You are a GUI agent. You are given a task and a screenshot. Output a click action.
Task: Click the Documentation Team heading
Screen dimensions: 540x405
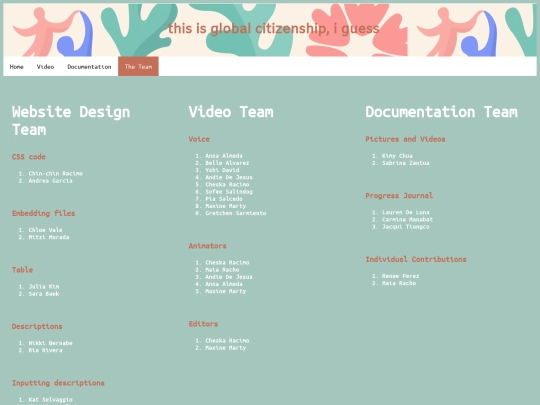[x=442, y=112]
